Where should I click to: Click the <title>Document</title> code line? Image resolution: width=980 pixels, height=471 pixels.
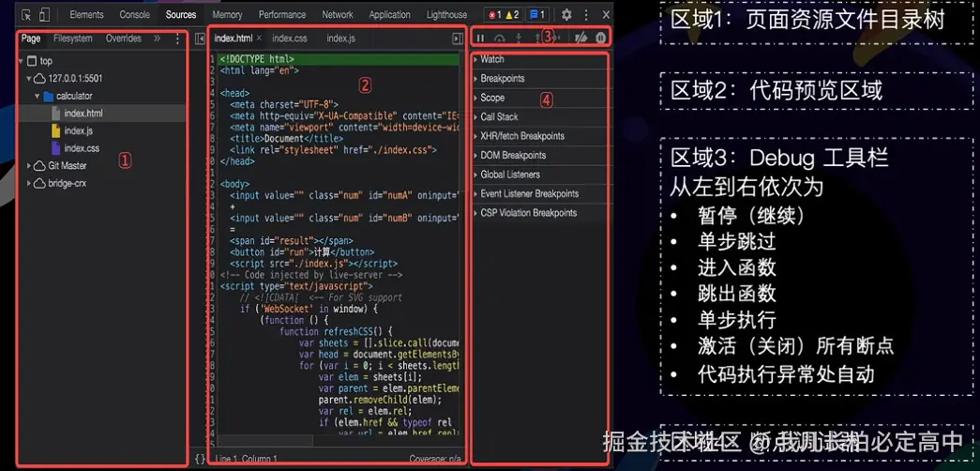286,138
